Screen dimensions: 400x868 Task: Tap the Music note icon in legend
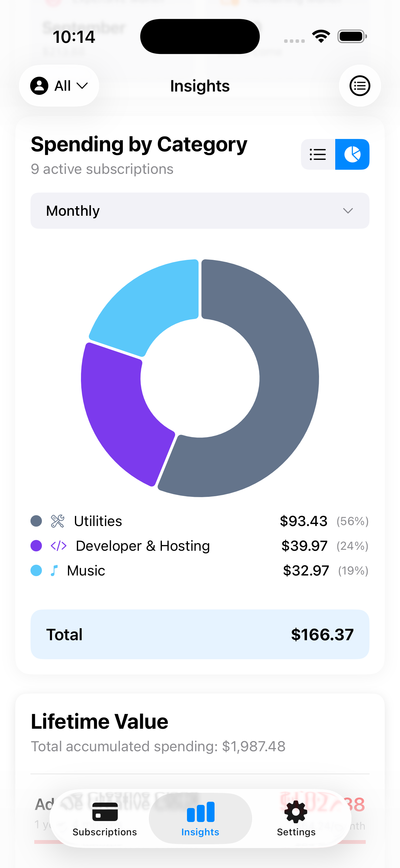coord(54,570)
